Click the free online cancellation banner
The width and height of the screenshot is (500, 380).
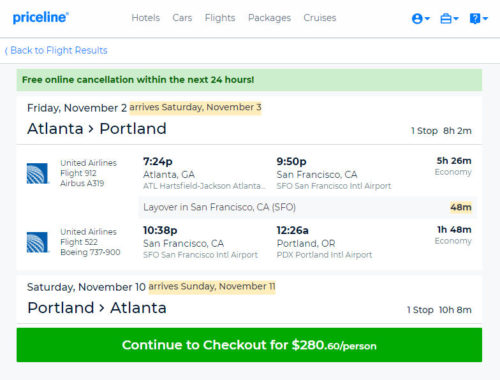pos(249,80)
